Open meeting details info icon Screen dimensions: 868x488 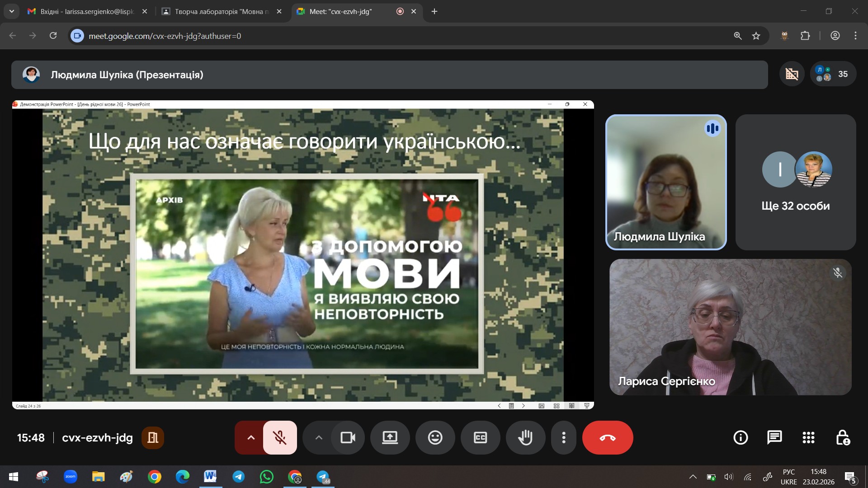point(741,437)
